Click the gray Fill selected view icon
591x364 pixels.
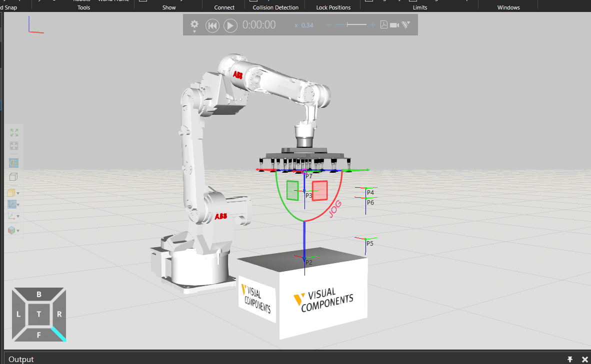(14, 146)
